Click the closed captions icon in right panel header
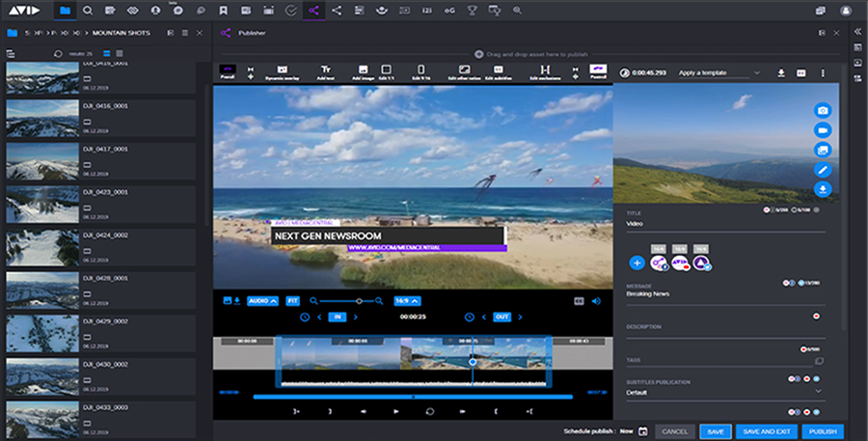Image resolution: width=868 pixels, height=441 pixels. click(800, 72)
